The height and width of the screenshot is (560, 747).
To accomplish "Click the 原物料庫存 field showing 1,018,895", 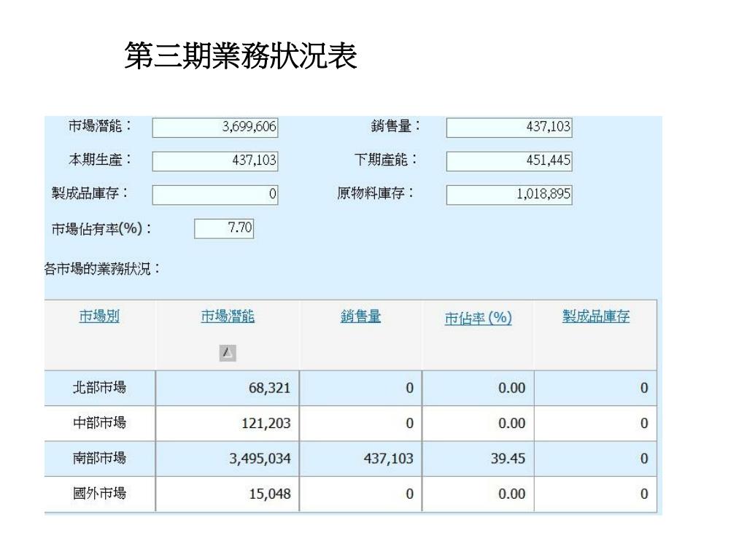I will coord(509,195).
